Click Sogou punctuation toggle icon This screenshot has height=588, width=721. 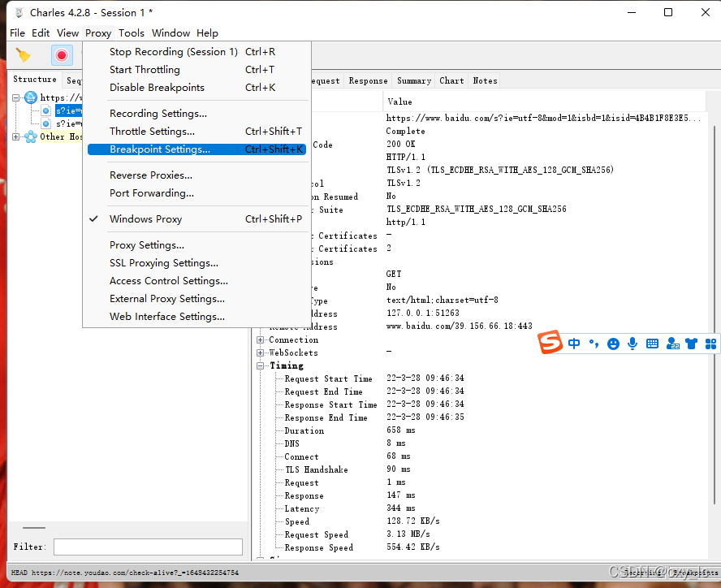[x=594, y=344]
